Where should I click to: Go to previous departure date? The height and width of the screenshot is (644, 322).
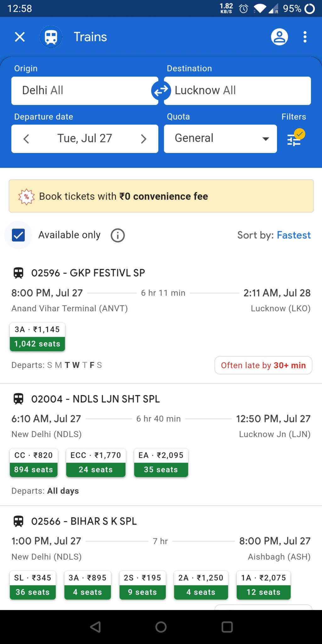(x=26, y=139)
